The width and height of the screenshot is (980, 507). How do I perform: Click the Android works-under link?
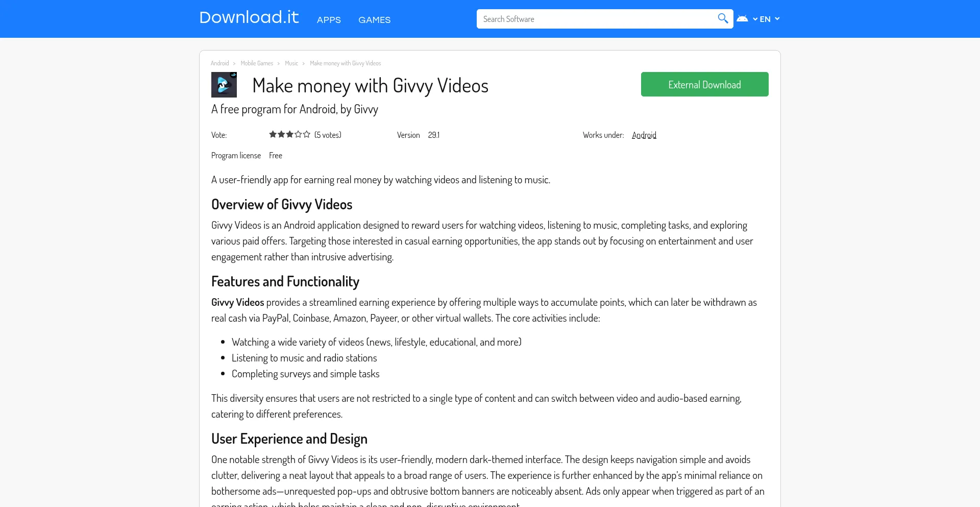pyautogui.click(x=644, y=135)
